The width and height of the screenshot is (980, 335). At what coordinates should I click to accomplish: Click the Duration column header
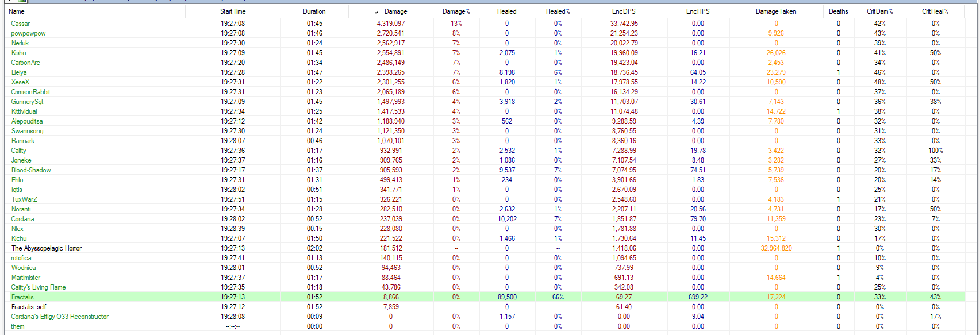coord(314,11)
